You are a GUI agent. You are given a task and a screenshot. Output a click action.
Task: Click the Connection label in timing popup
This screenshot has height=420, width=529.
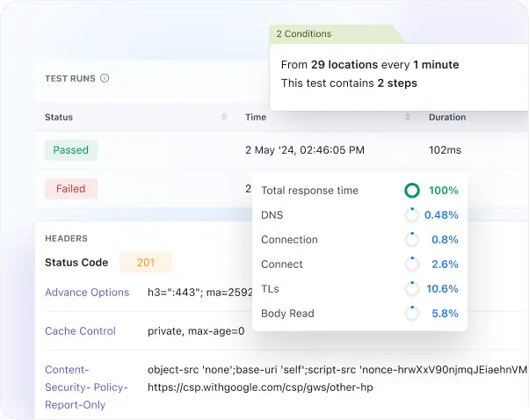[x=289, y=240]
